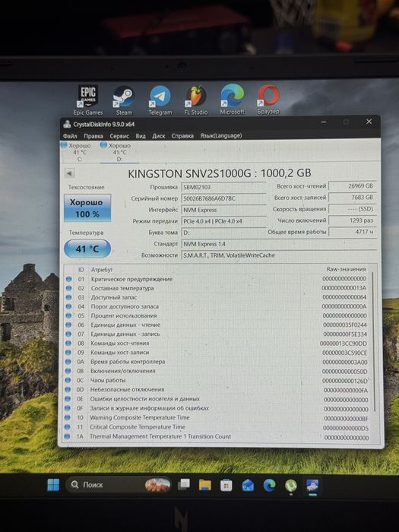Viewport: 399px width, 532px height.
Task: Select the Критическое предупреждение row
Action: [x=217, y=279]
